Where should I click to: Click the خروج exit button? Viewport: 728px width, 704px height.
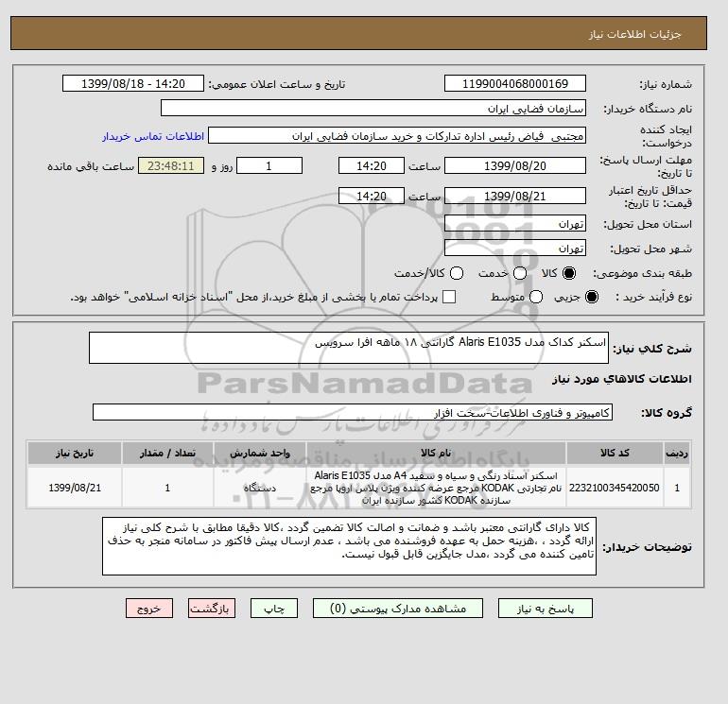click(149, 609)
